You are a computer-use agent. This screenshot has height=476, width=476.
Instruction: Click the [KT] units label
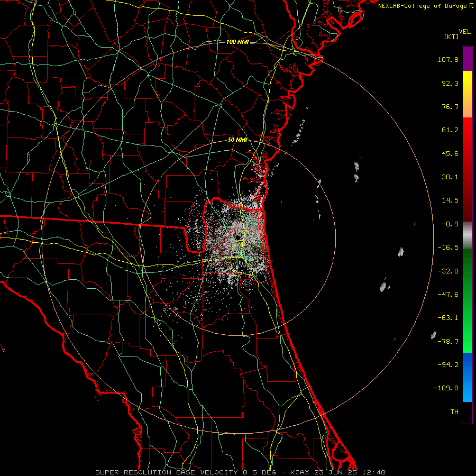(x=452, y=36)
